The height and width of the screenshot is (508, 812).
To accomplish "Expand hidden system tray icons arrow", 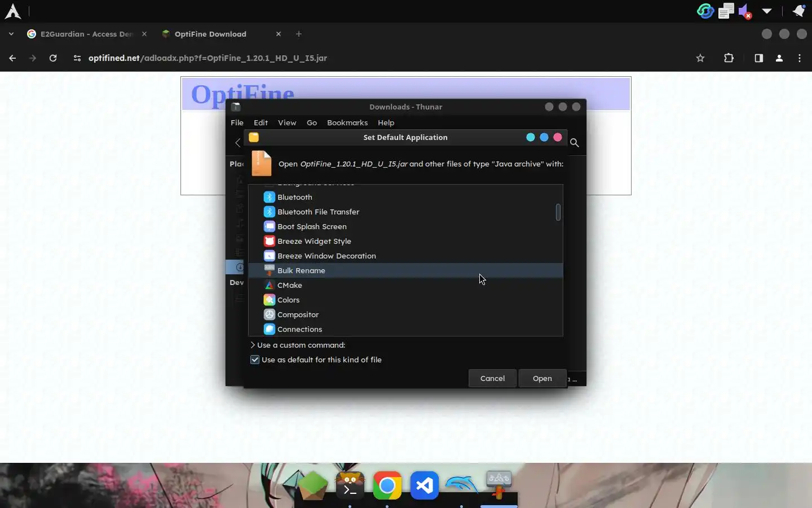I will [767, 11].
